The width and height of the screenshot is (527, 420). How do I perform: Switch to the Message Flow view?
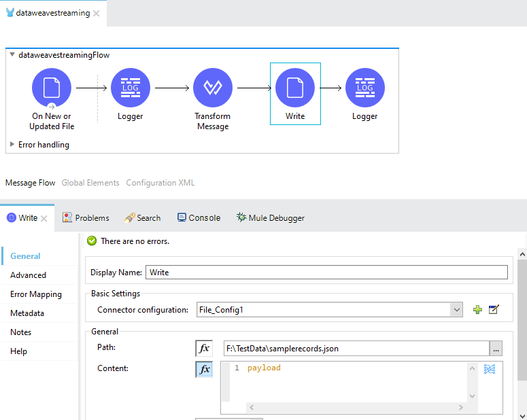coord(30,183)
